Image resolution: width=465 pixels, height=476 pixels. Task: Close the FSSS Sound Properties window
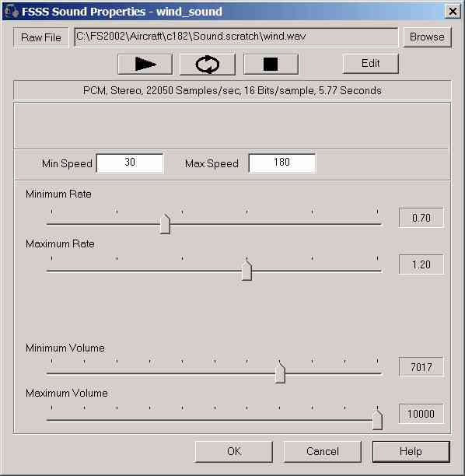click(453, 12)
